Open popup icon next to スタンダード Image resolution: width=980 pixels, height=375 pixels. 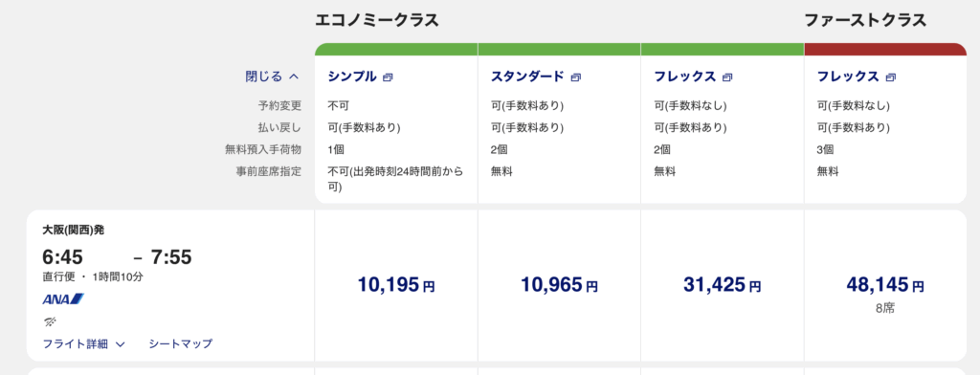pyautogui.click(x=575, y=77)
